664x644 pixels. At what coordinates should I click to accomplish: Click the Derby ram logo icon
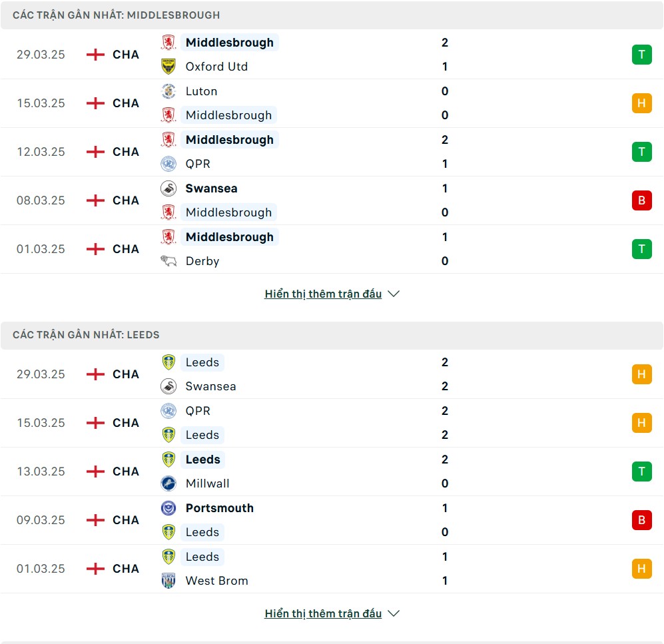(x=168, y=261)
